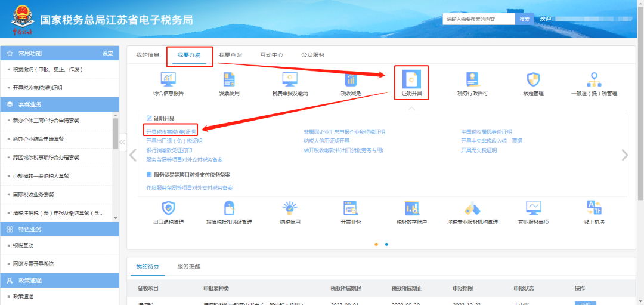
Task: Switch to the 我要查询 tab
Action: click(230, 55)
